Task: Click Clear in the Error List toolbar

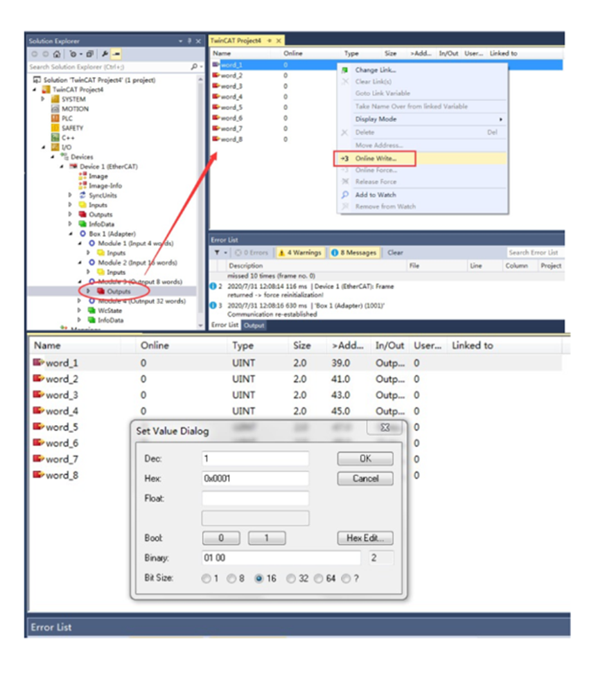Action: [395, 253]
